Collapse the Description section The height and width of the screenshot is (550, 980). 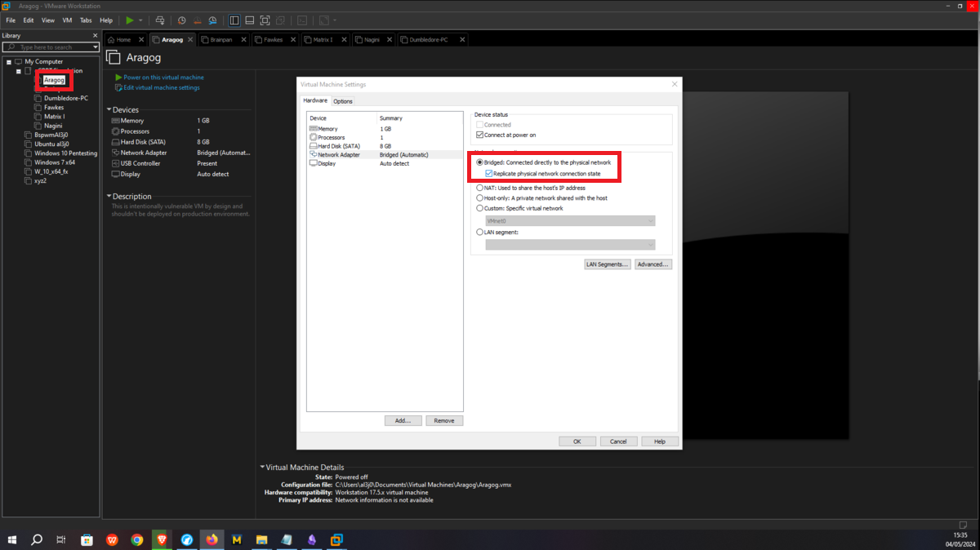tap(109, 196)
